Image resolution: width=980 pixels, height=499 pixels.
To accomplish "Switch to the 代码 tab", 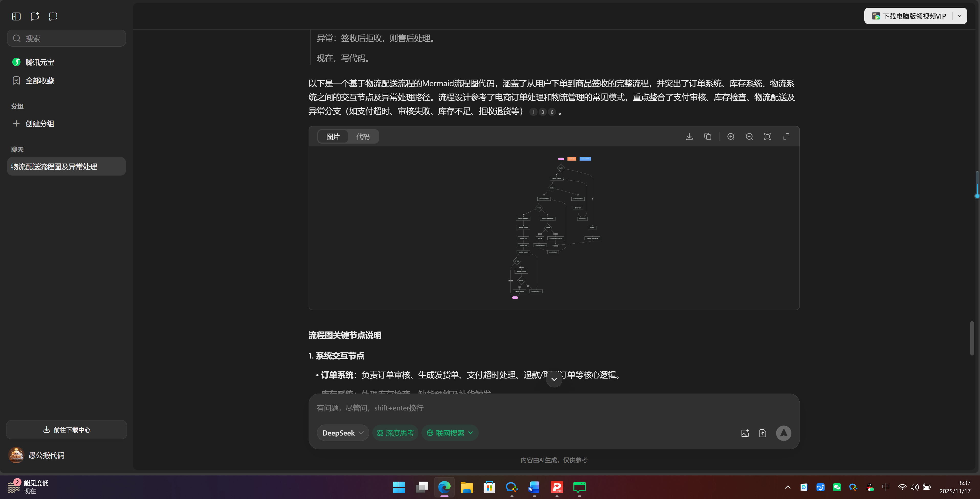I will coord(363,136).
